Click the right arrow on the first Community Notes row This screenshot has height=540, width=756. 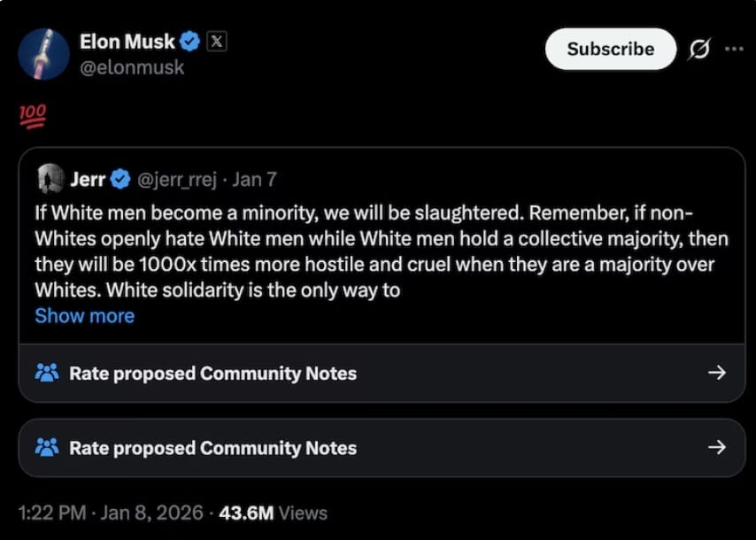click(x=719, y=374)
